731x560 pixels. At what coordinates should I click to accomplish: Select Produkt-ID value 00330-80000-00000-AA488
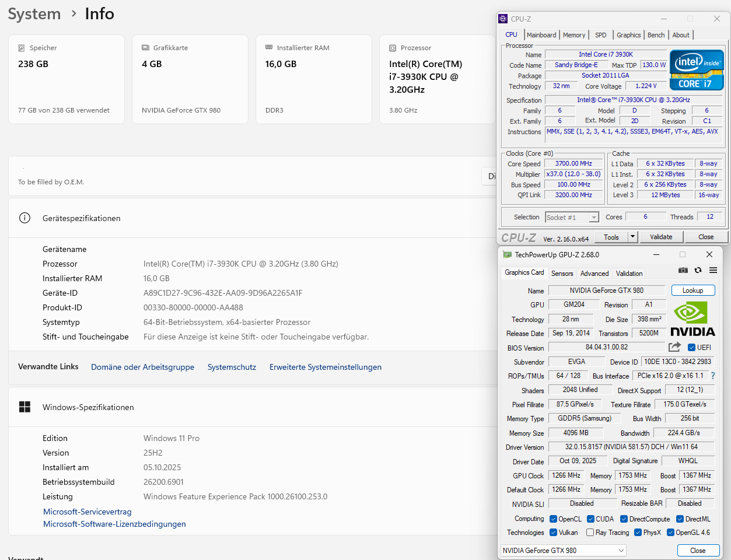193,307
